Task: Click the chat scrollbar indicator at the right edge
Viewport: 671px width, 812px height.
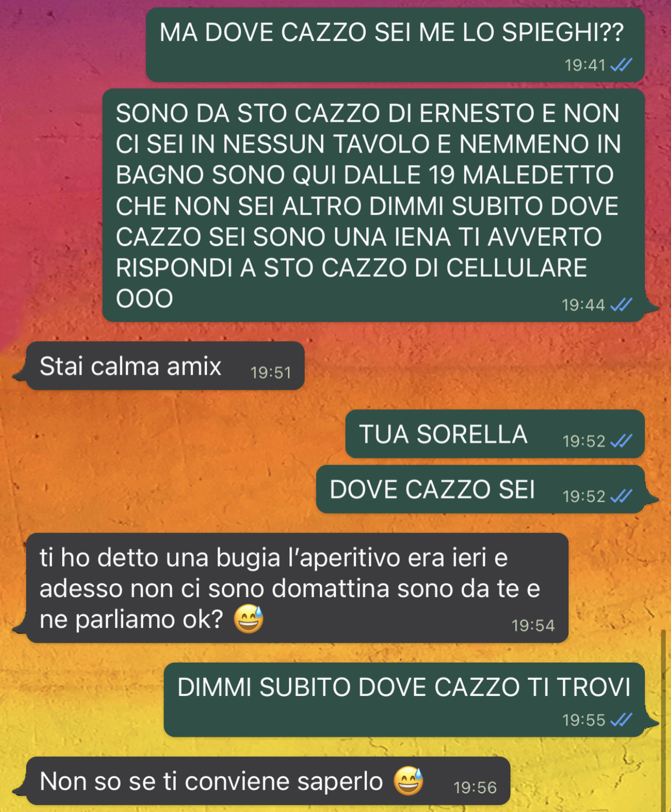Action: [x=664, y=720]
